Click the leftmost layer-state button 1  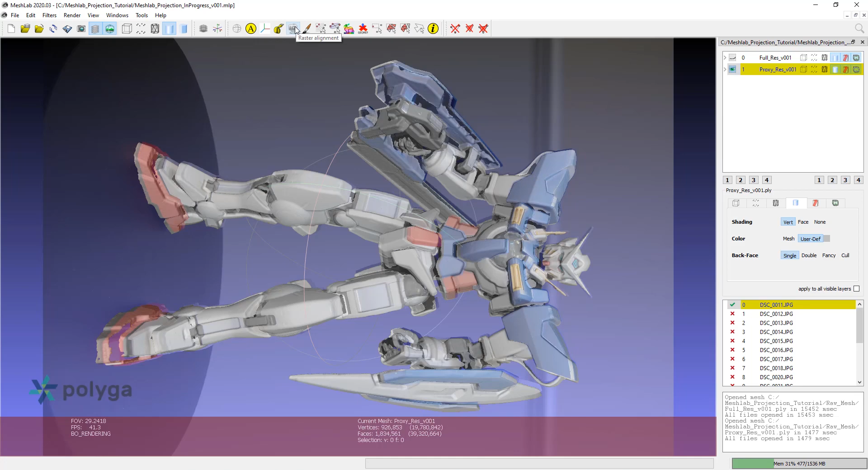click(727, 180)
